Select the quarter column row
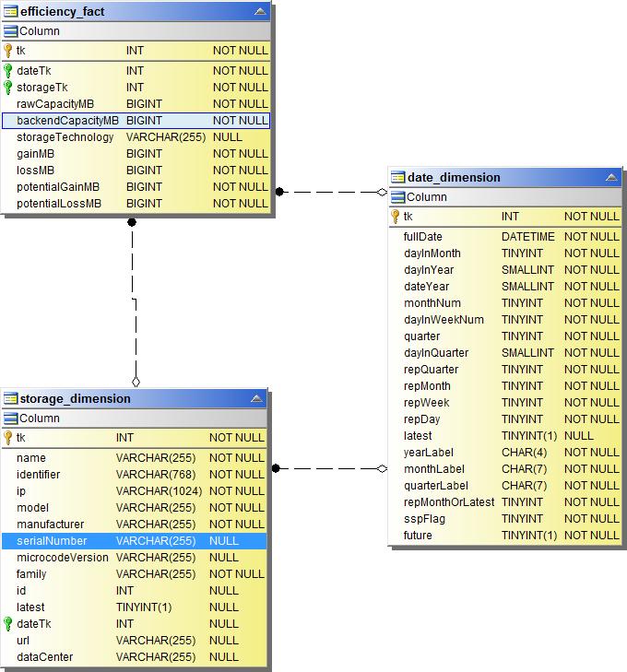Image resolution: width=627 pixels, height=672 pixels. [505, 336]
